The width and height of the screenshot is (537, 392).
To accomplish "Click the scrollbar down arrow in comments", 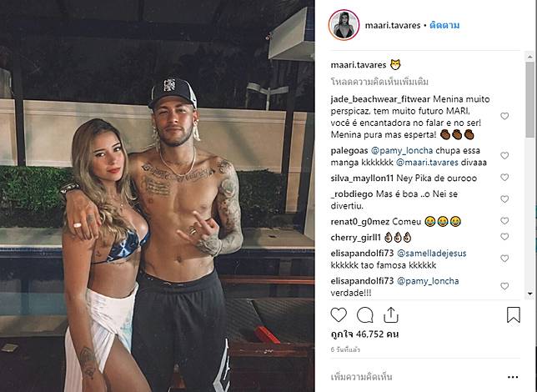I will (x=529, y=294).
